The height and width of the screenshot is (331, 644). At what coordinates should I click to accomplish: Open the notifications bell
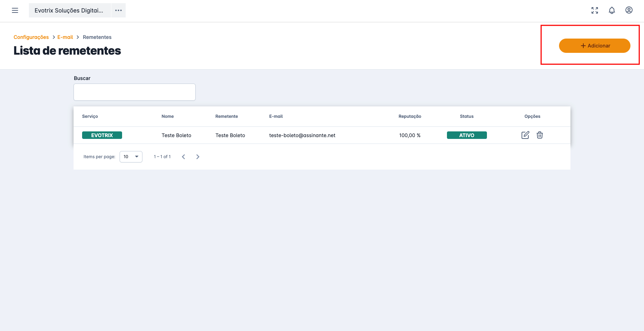pos(612,10)
